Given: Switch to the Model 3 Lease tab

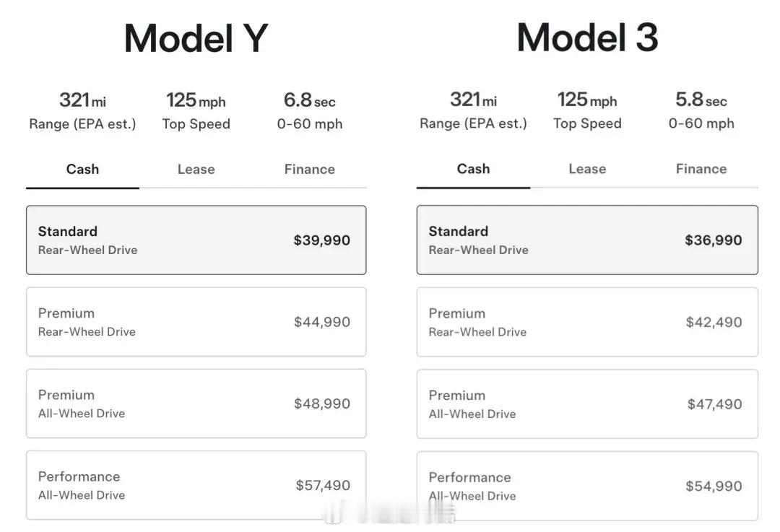Looking at the screenshot, I should (x=586, y=169).
